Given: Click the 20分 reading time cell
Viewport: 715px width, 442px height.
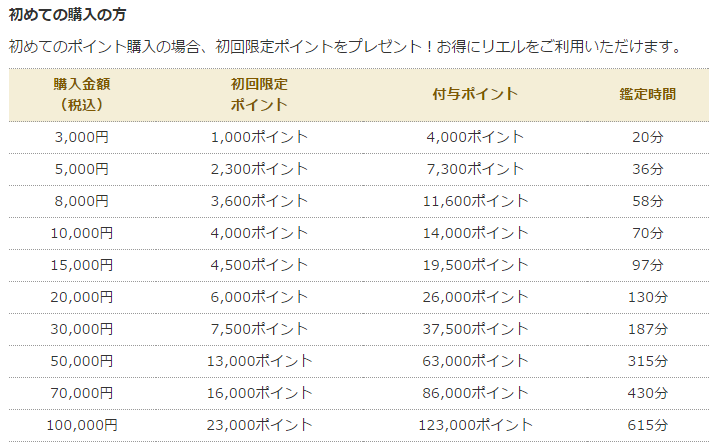Looking at the screenshot, I should pyautogui.click(x=647, y=137).
